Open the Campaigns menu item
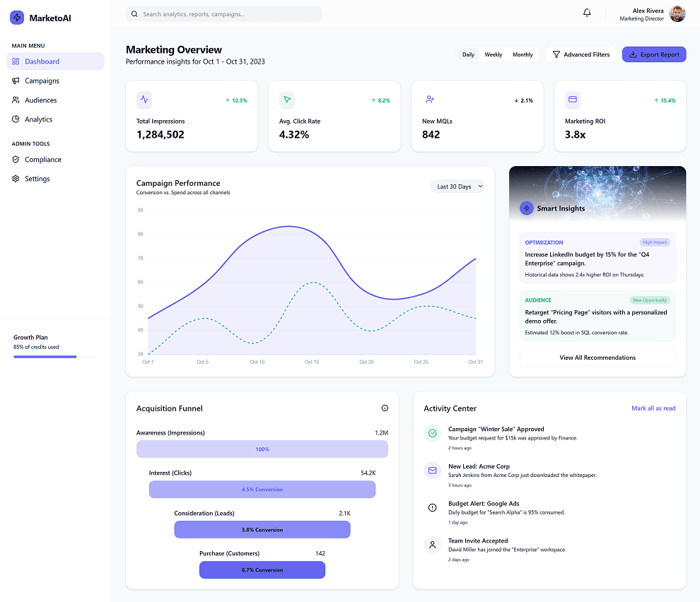This screenshot has height=602, width=700. [55, 81]
